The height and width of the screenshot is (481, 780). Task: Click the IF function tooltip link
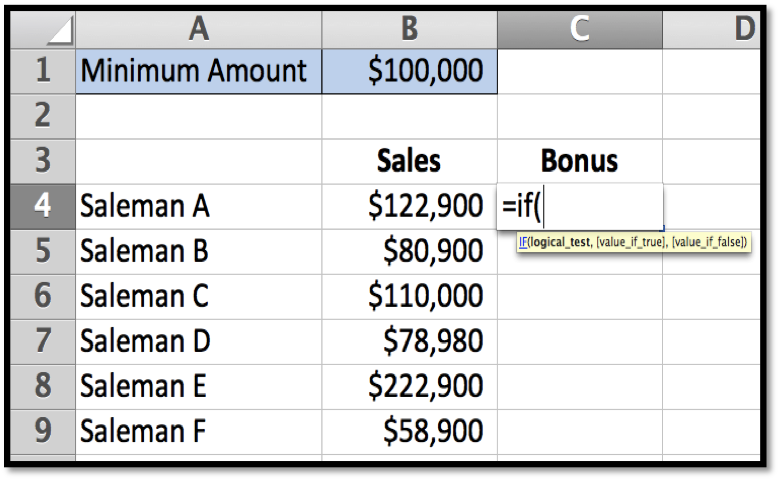tap(523, 243)
